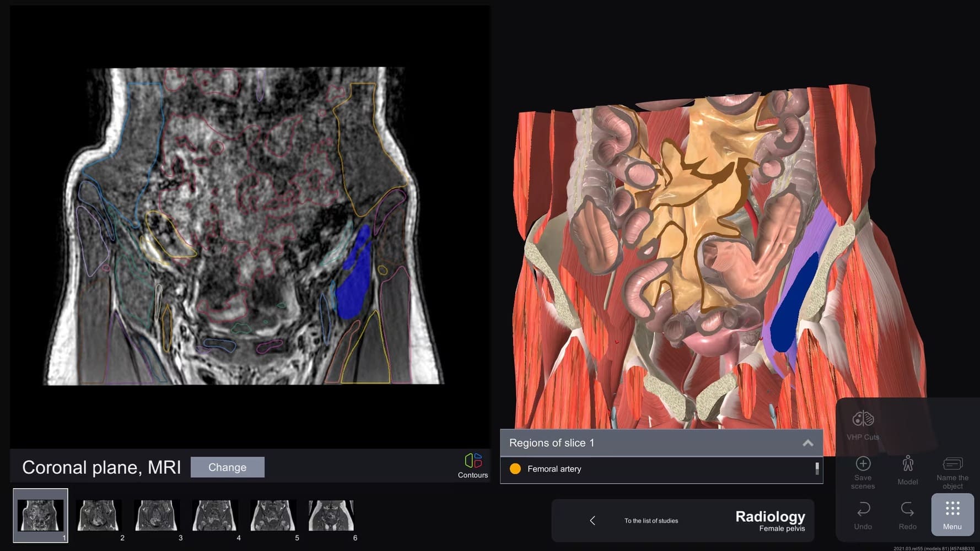980x551 pixels.
Task: Open the VHP Cuts tool
Action: [x=863, y=424]
